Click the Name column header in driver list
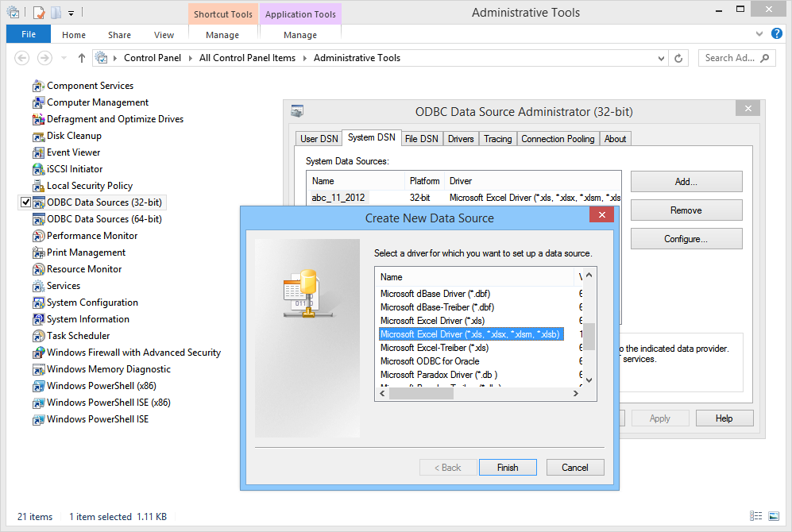Viewport: 792px width, 532px height. click(475, 277)
